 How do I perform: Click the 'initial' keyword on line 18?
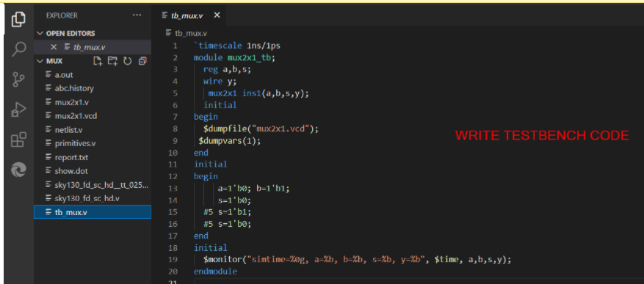pyautogui.click(x=210, y=247)
